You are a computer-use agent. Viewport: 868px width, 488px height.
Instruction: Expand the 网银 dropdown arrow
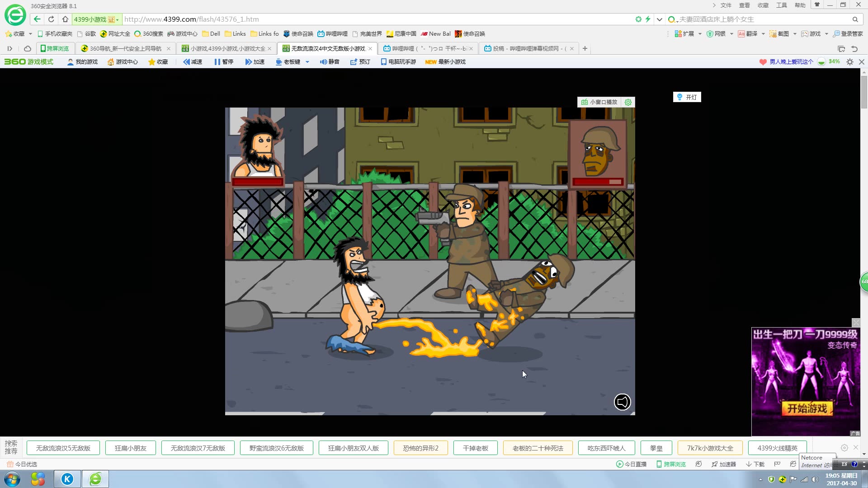(731, 34)
